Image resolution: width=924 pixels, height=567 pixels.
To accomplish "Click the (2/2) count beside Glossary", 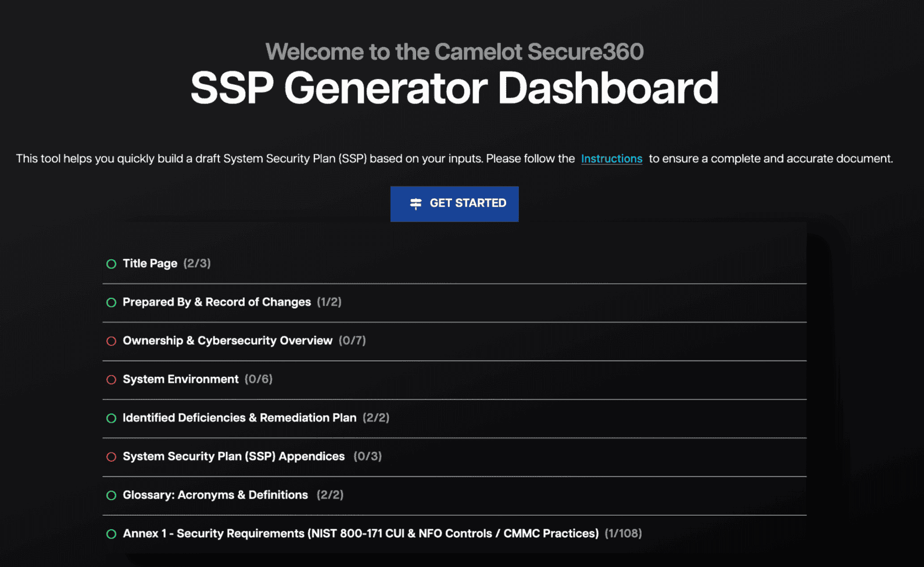I will point(330,495).
